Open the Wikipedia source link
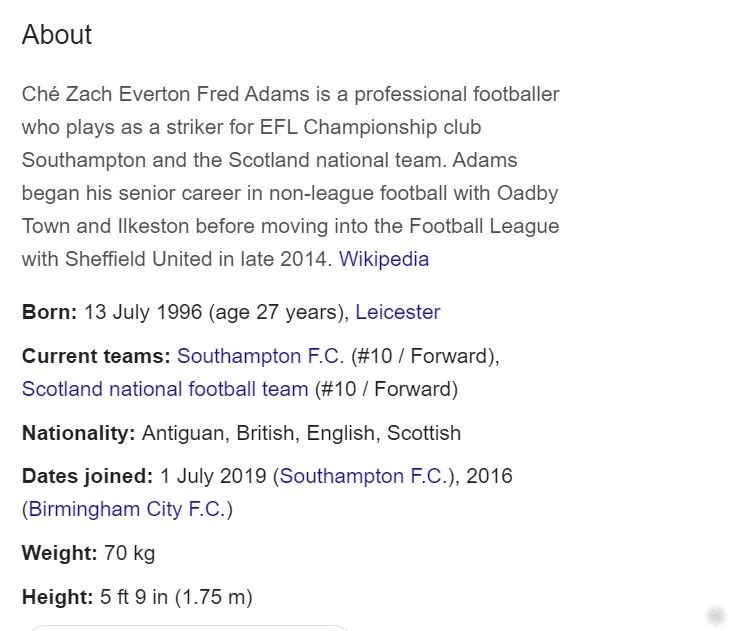 click(384, 259)
